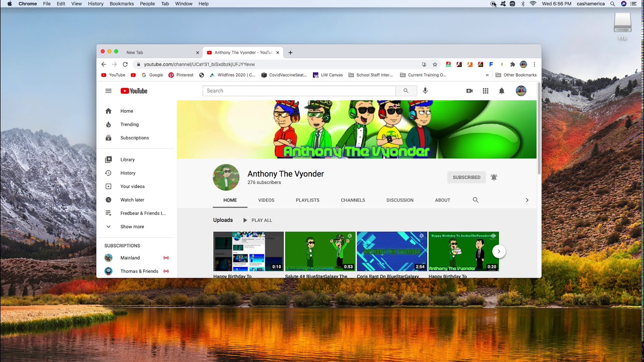The height and width of the screenshot is (362, 644).
Task: Open the YouTube hamburger guide menu
Action: tap(108, 91)
